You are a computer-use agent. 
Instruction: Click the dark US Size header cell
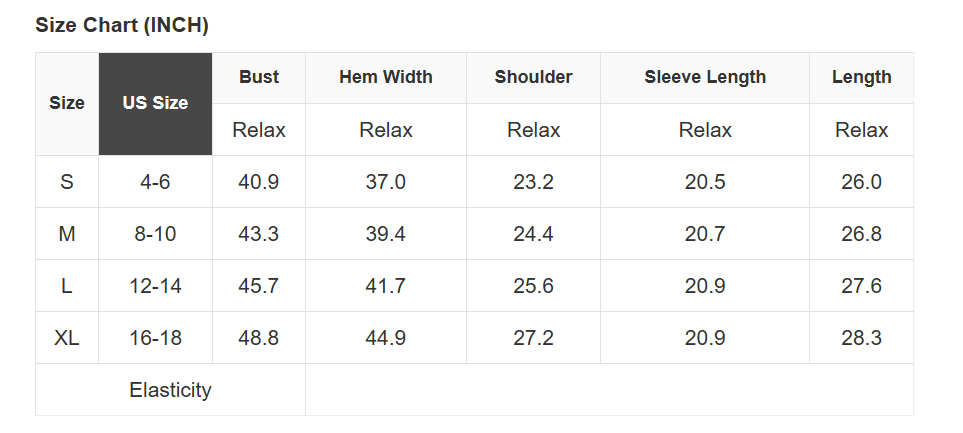point(155,103)
